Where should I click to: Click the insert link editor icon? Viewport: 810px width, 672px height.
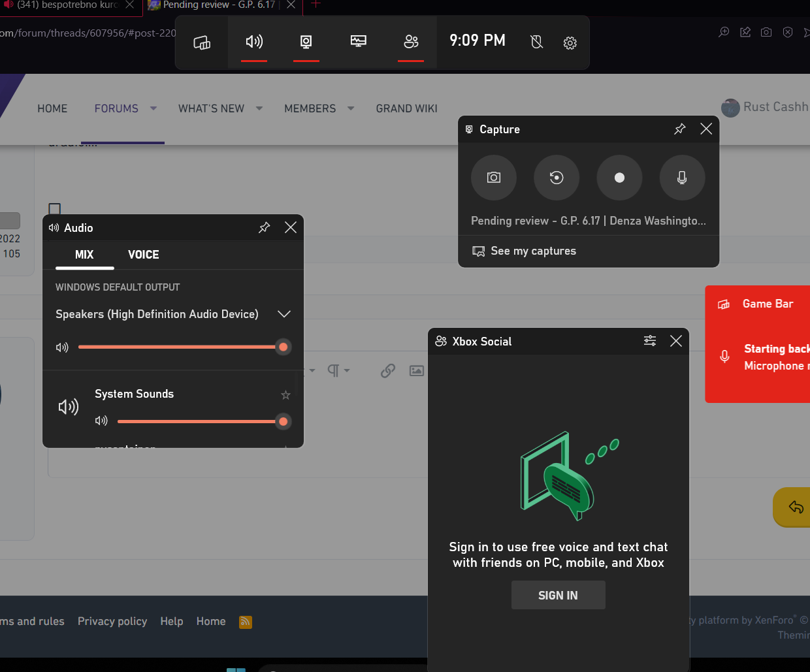(x=388, y=371)
